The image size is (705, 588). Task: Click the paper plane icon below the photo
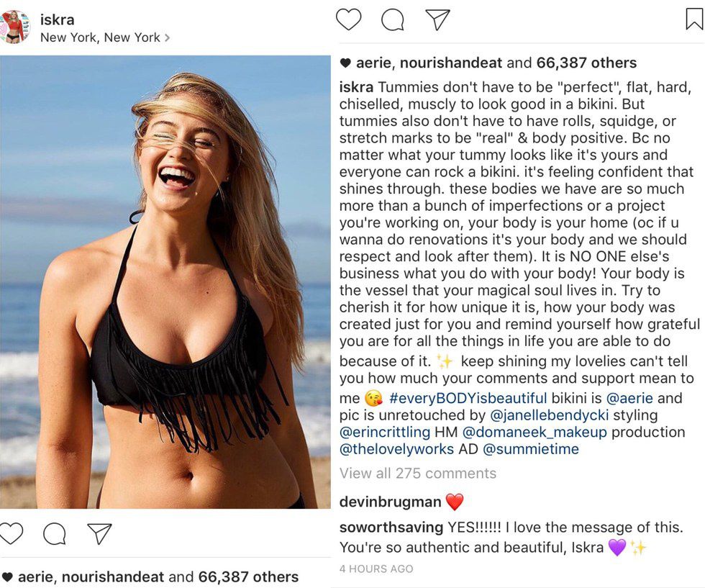click(99, 533)
